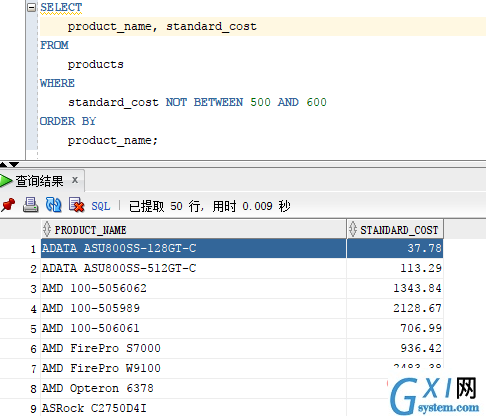Expand pane with the down triangle splitter arrow
This screenshot has height=416, width=486.
click(14, 164)
